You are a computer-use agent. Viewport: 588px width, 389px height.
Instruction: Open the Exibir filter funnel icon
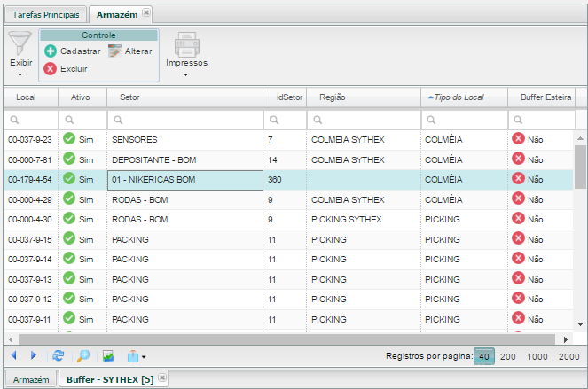click(20, 43)
